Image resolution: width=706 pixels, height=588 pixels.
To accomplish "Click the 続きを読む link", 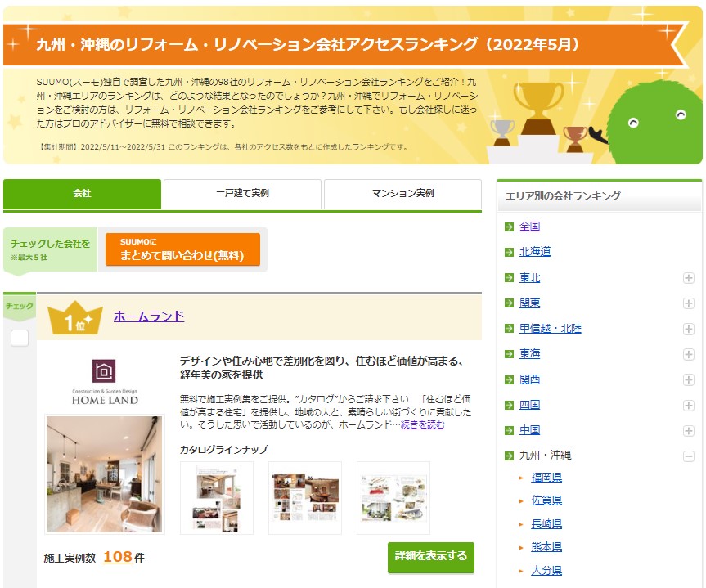I will [x=422, y=424].
